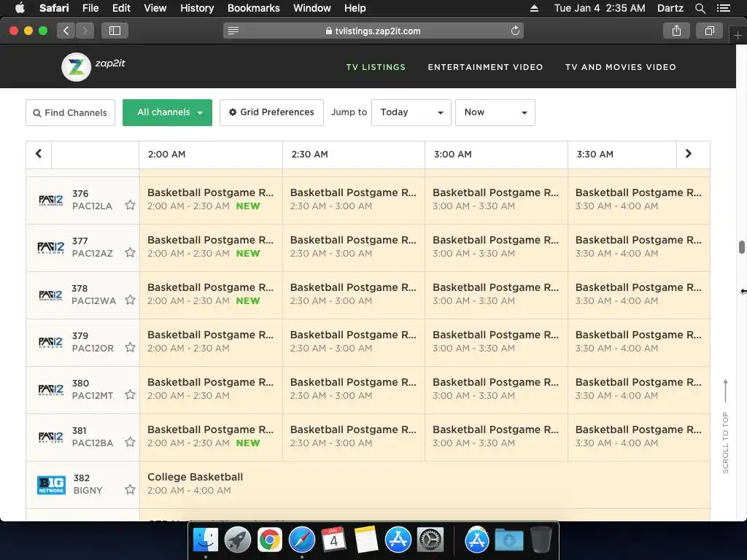Favorite channel 378 PAC12WA star
This screenshot has width=747, height=560.
pos(130,300)
